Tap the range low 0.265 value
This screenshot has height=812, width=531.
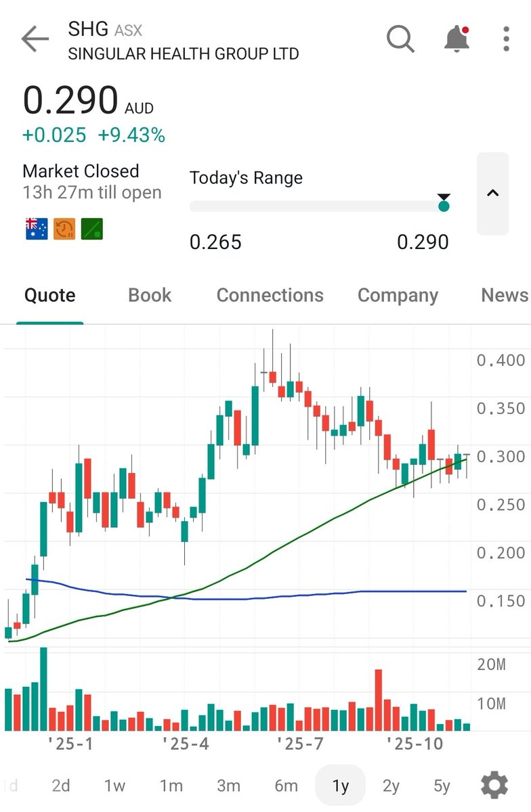click(215, 242)
